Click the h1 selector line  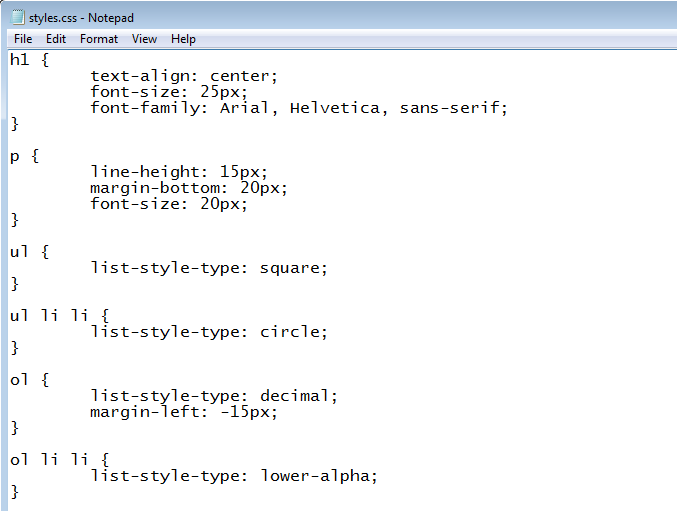coord(30,60)
